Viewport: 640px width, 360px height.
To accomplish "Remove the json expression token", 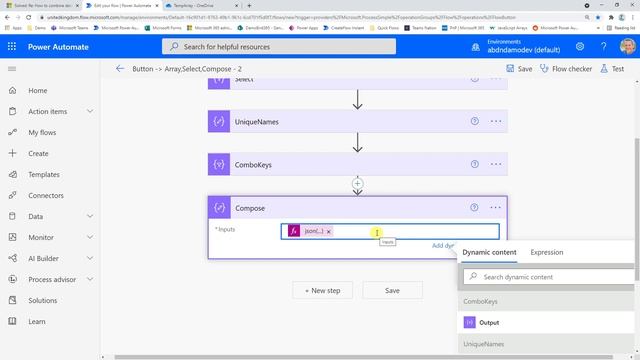I will pos(329,231).
